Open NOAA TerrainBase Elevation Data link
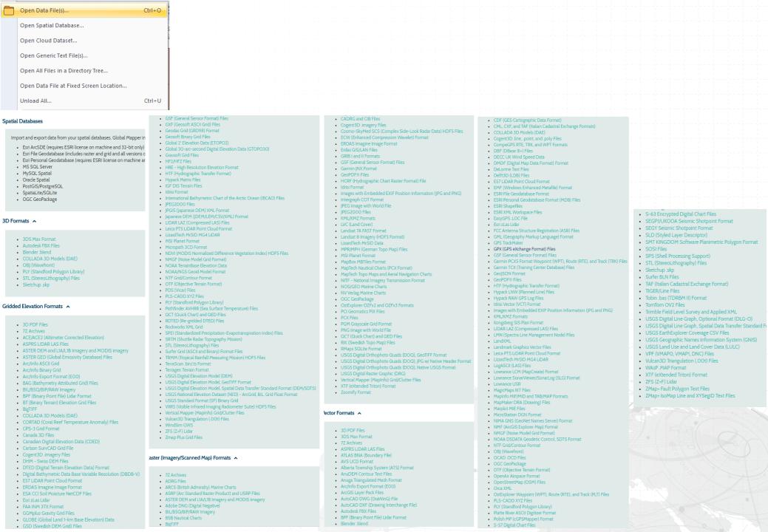 pyautogui.click(x=196, y=266)
